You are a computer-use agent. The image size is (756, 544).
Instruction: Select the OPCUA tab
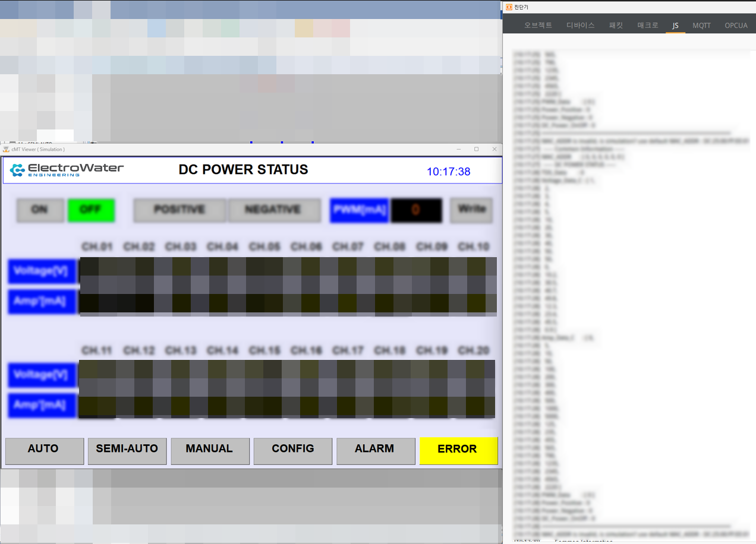click(x=736, y=26)
